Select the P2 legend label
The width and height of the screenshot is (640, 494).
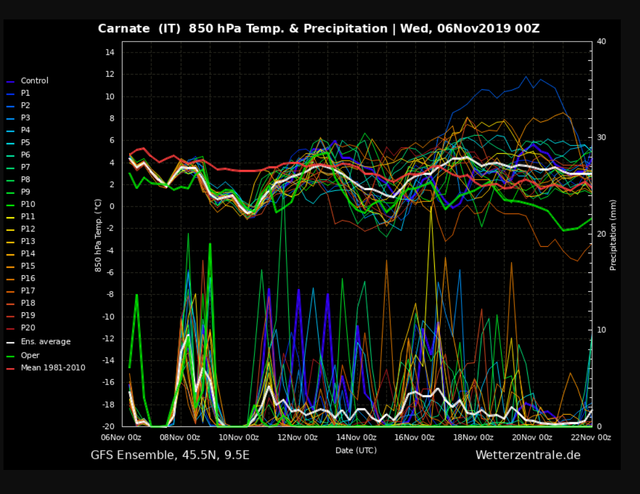click(x=25, y=105)
